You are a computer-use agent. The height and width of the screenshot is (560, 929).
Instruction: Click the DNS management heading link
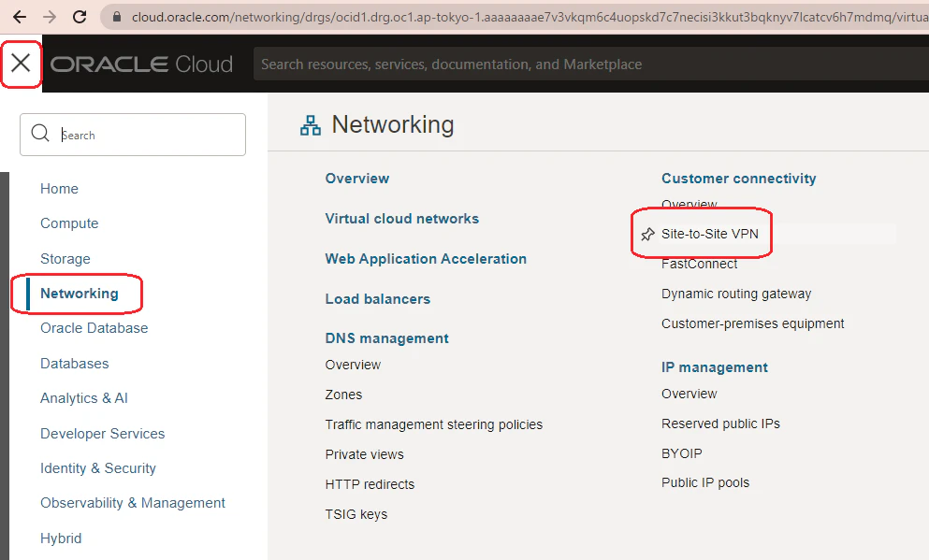(387, 338)
